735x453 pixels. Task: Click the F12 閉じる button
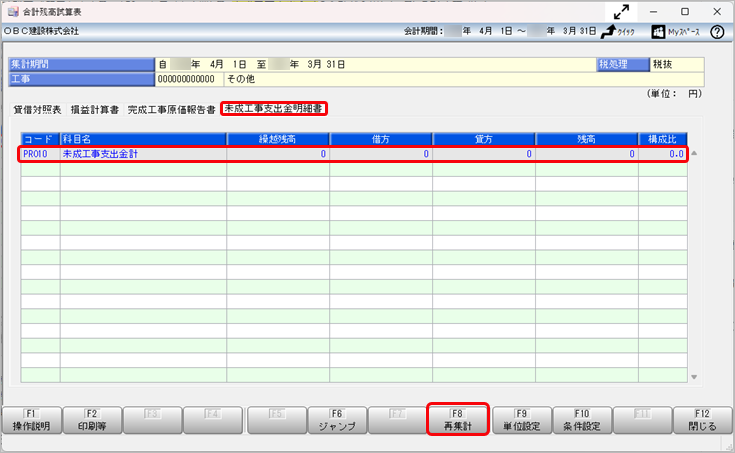click(702, 420)
